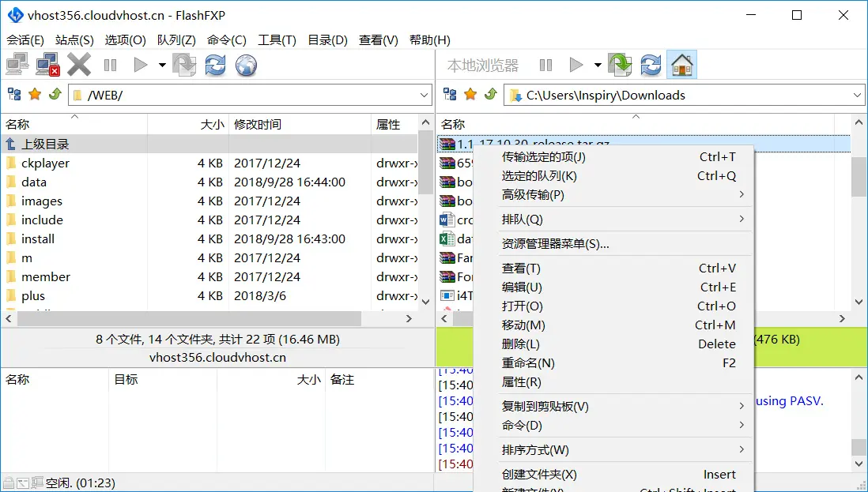Choose 打开(O) in context menu
This screenshot has width=868, height=492.
(614, 306)
